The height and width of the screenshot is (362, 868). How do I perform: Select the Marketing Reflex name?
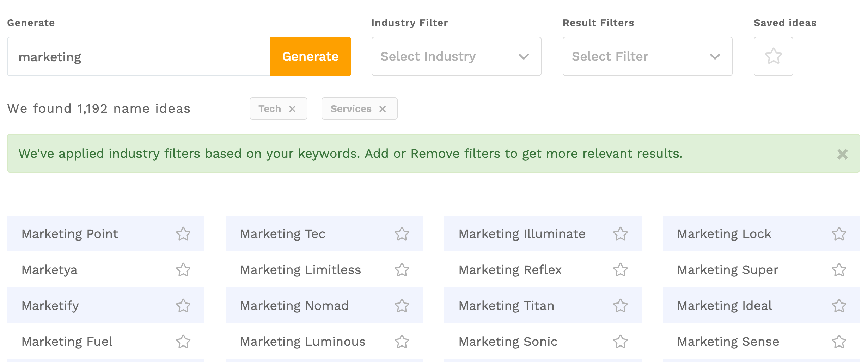click(x=510, y=270)
